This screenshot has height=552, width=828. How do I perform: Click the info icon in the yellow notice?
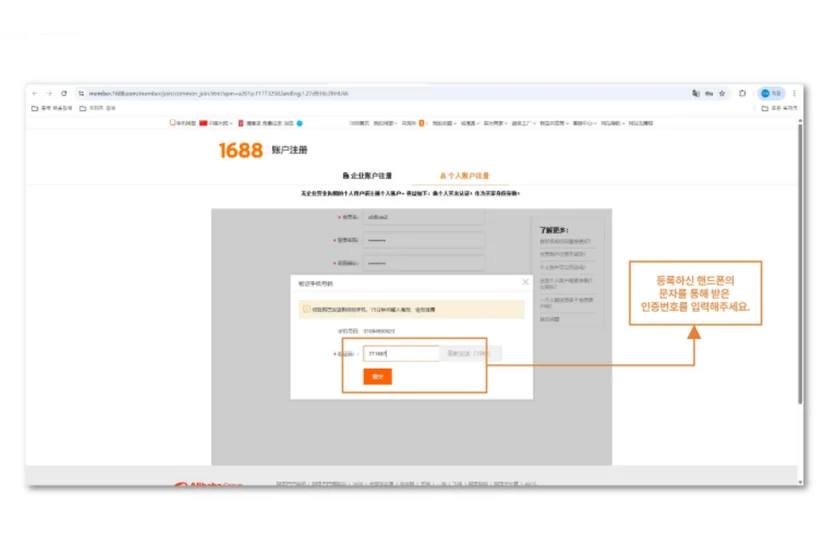tap(306, 310)
